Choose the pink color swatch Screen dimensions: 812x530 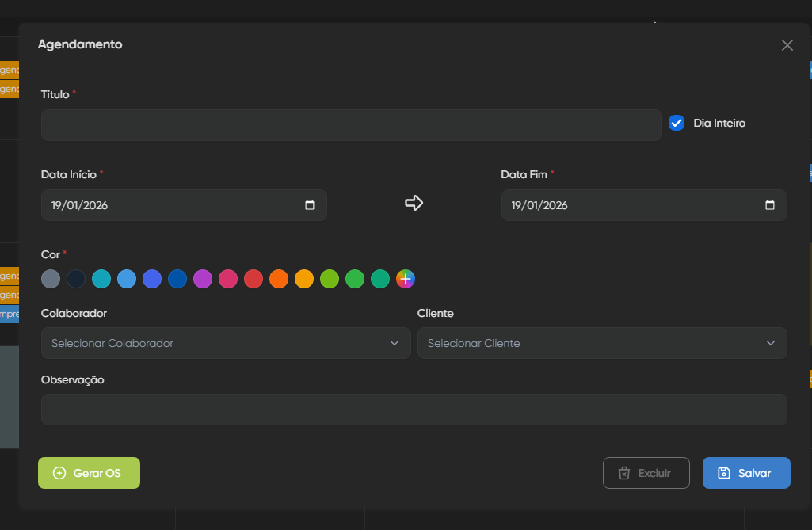228,279
